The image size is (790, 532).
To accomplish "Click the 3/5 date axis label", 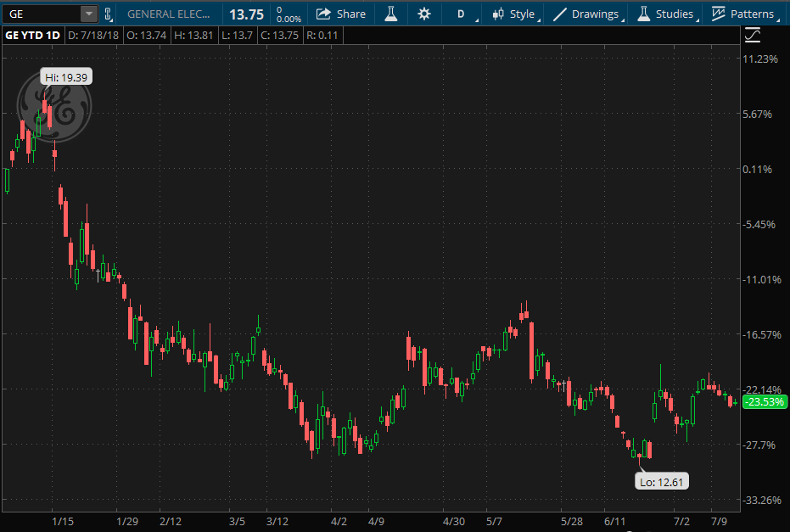I will (237, 522).
